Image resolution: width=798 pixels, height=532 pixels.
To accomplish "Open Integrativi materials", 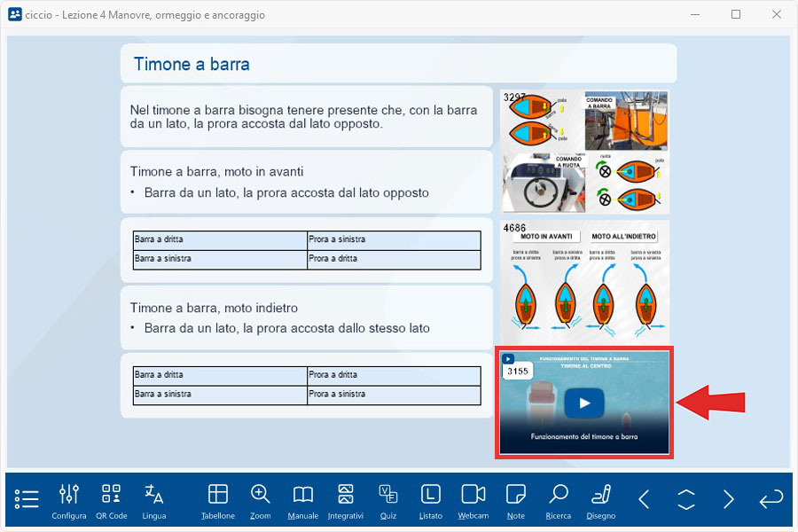I will (x=346, y=500).
